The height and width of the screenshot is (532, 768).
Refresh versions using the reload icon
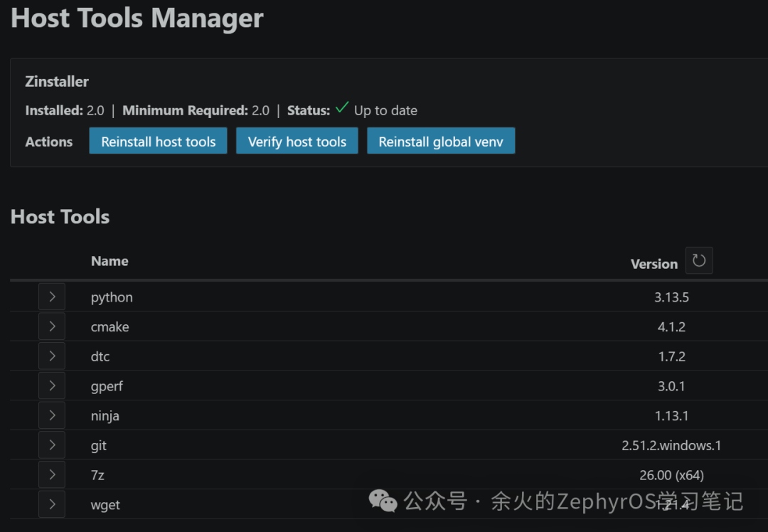699,260
